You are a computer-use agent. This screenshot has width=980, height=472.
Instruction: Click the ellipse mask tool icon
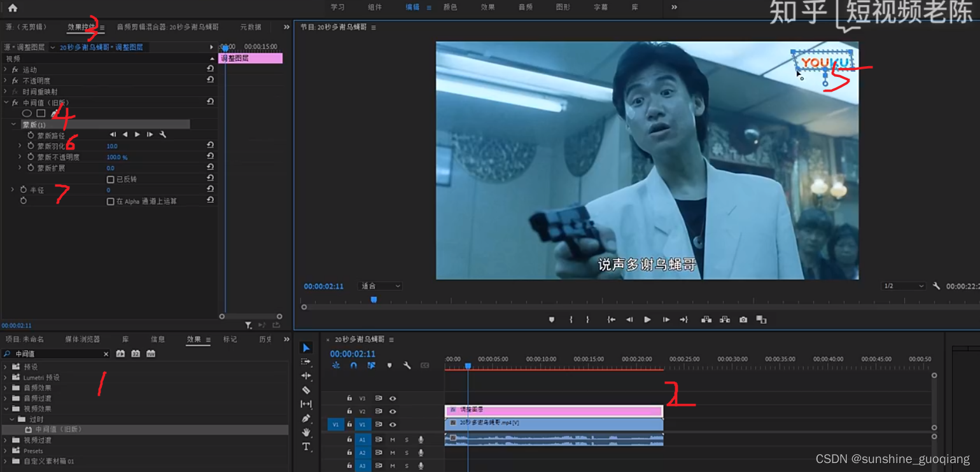[x=27, y=113]
